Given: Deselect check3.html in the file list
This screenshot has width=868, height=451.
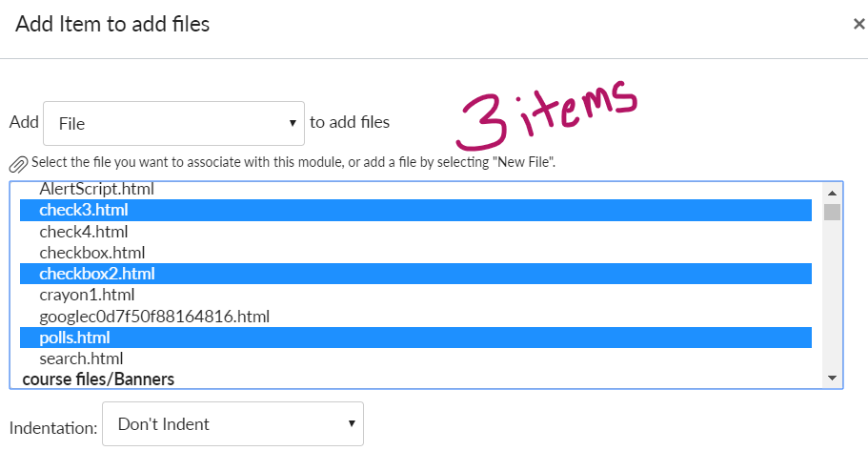Looking at the screenshot, I should point(84,210).
